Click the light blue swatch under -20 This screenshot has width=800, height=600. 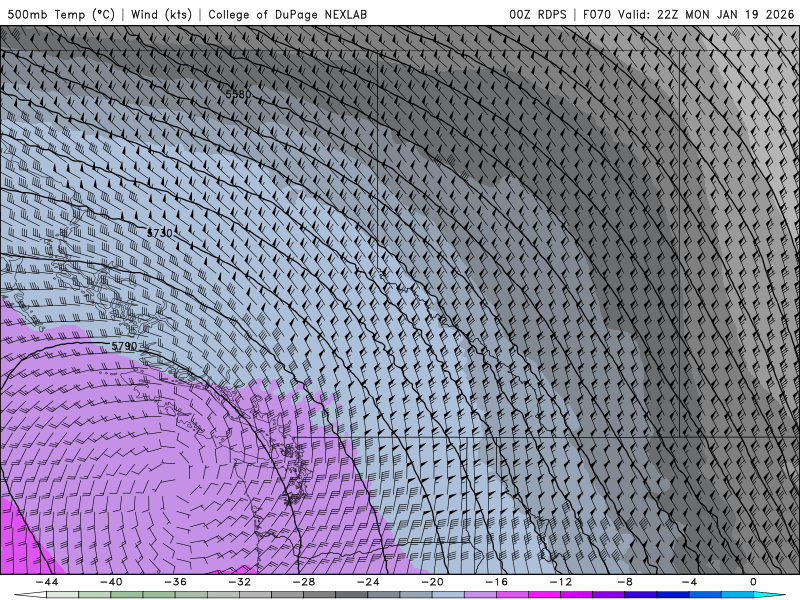(448, 595)
